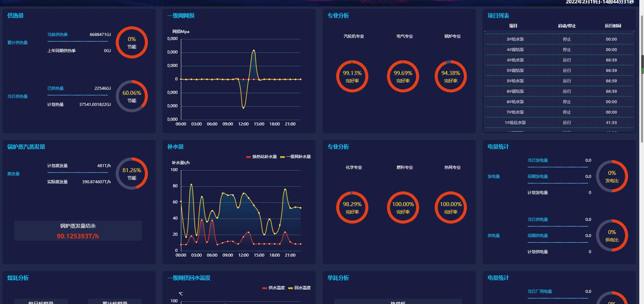This screenshot has height=304, width=644.
Task: Click the 37541.001822GJ planned heat value
Action: 95,105
